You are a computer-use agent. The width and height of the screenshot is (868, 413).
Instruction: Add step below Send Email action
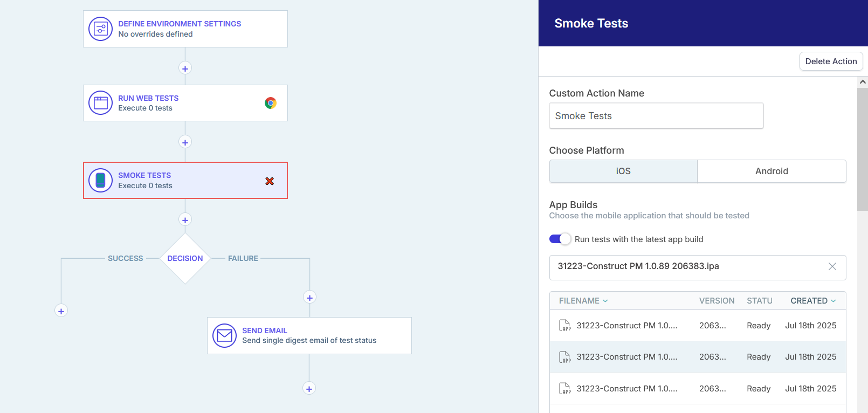click(x=309, y=389)
